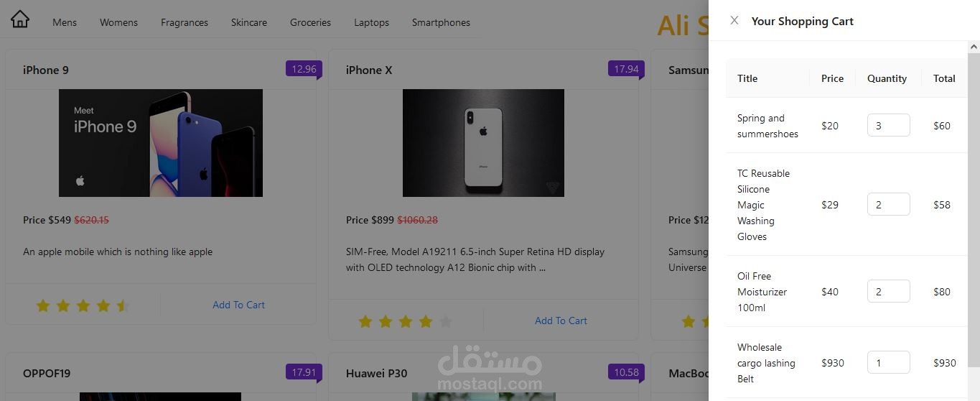Navigate to Skincare category
Viewport: 980px width, 401px height.
tap(249, 22)
